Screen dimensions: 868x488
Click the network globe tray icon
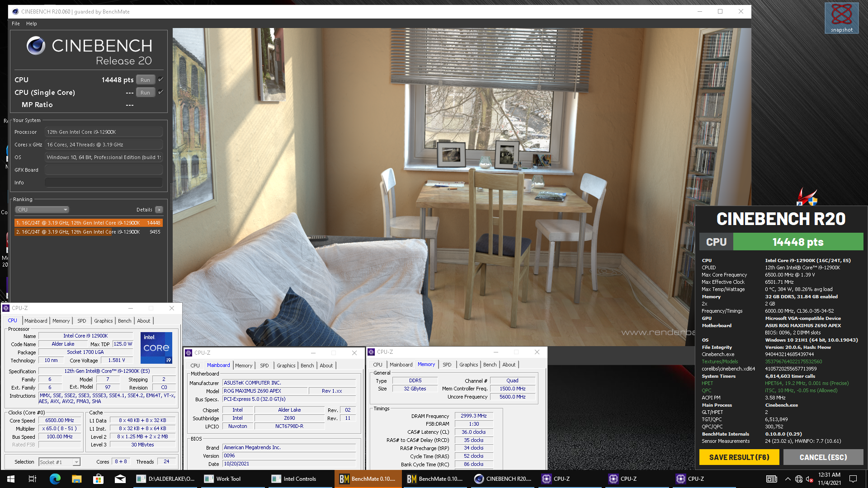click(x=799, y=479)
